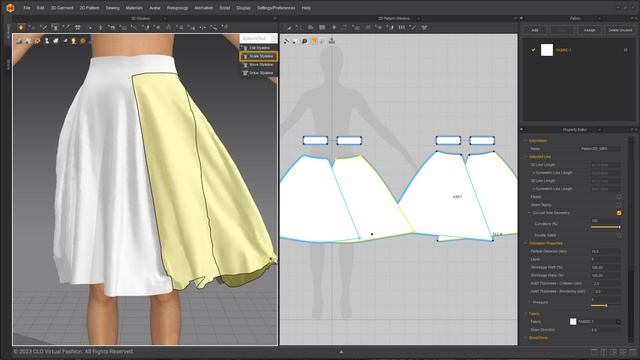
Task: Close the StyleLineTool popup header icon
Action: pos(273,38)
